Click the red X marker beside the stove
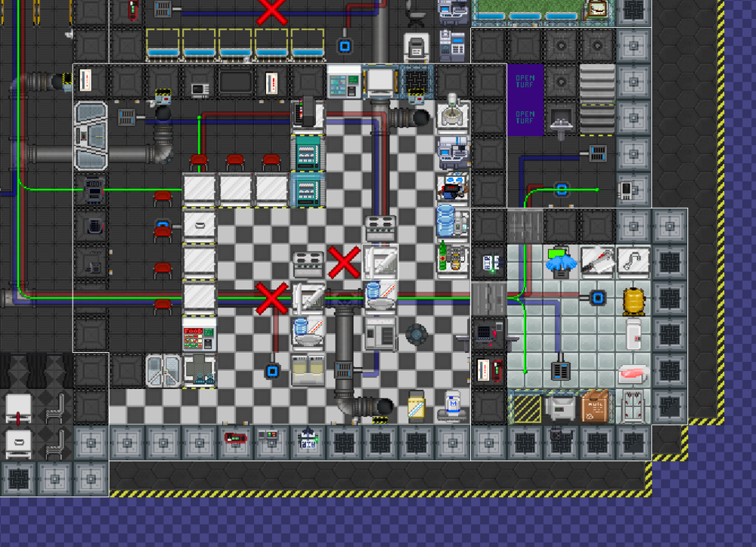Image resolution: width=756 pixels, height=547 pixels. point(344,262)
